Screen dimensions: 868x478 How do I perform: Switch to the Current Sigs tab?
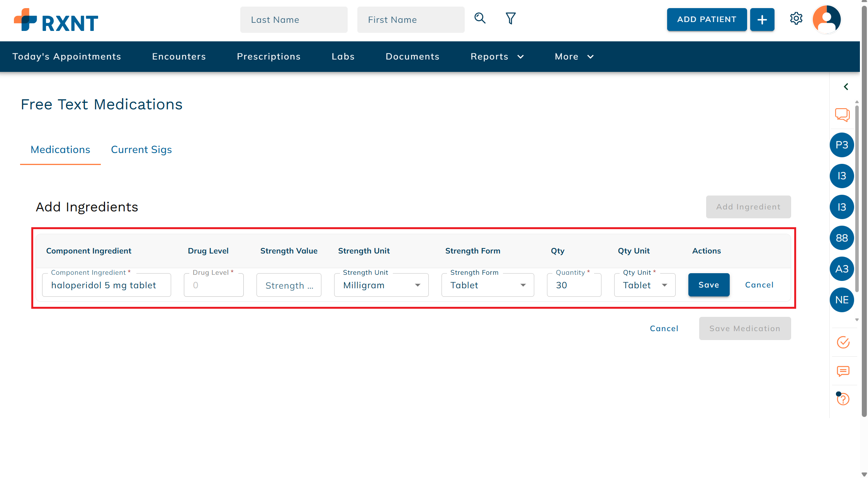[141, 150]
